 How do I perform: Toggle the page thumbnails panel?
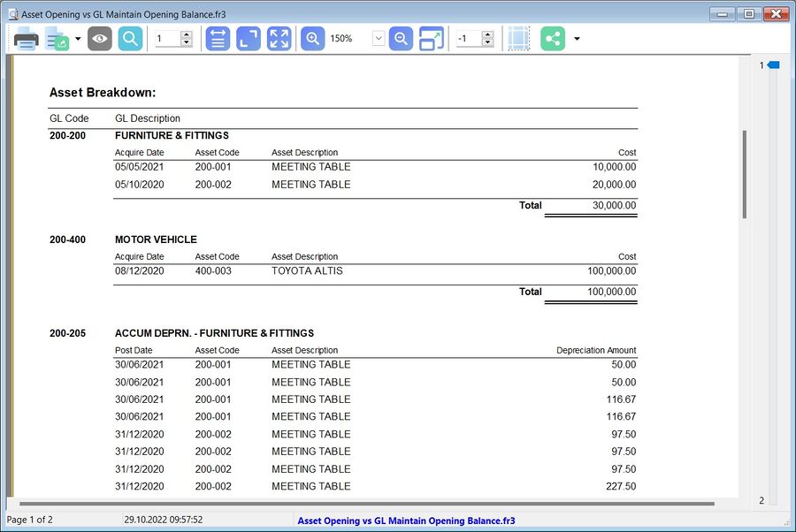[x=517, y=38]
